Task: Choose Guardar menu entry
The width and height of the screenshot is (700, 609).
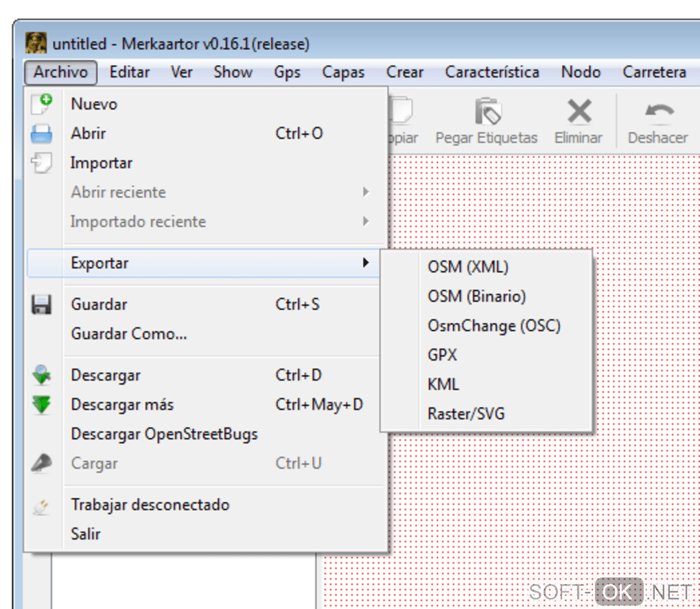Action: 205,304
